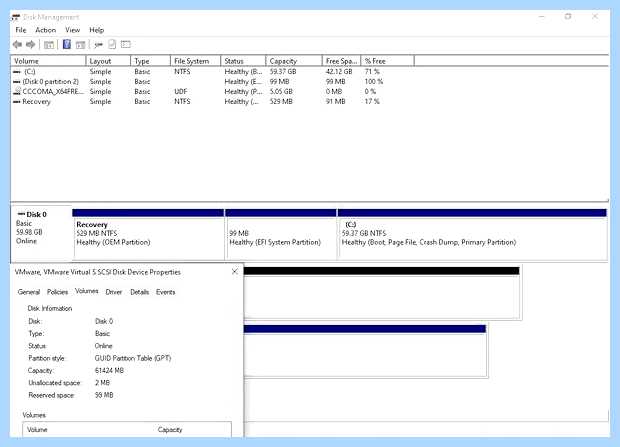Click the GUID Partition Table (GPT) value

click(x=133, y=358)
